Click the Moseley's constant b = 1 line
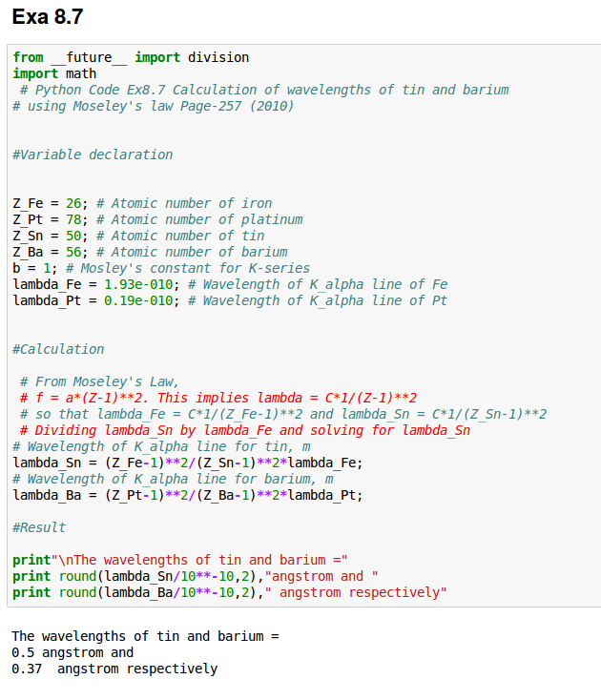This screenshot has height=700, width=601. [160, 268]
